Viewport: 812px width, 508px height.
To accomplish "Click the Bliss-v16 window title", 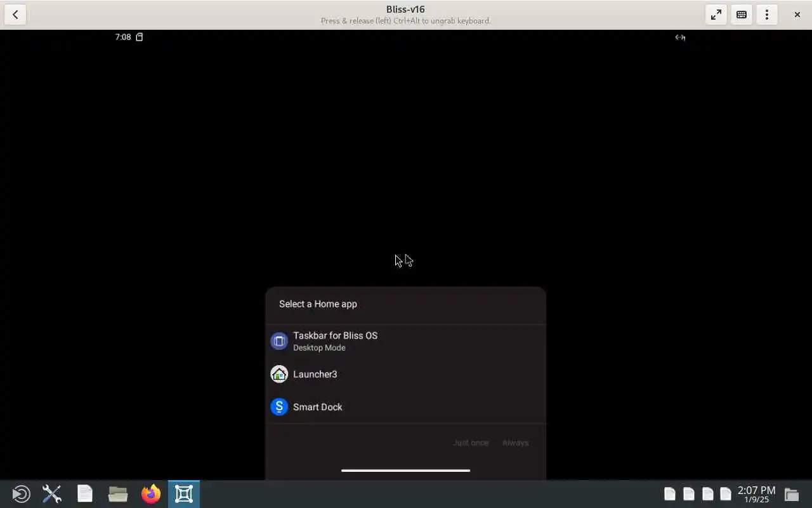I will click(405, 10).
